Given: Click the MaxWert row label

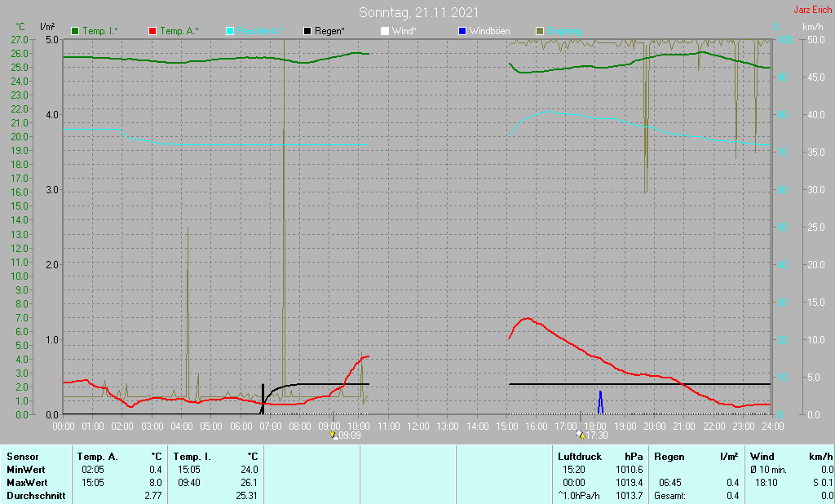Looking at the screenshot, I should [x=27, y=483].
